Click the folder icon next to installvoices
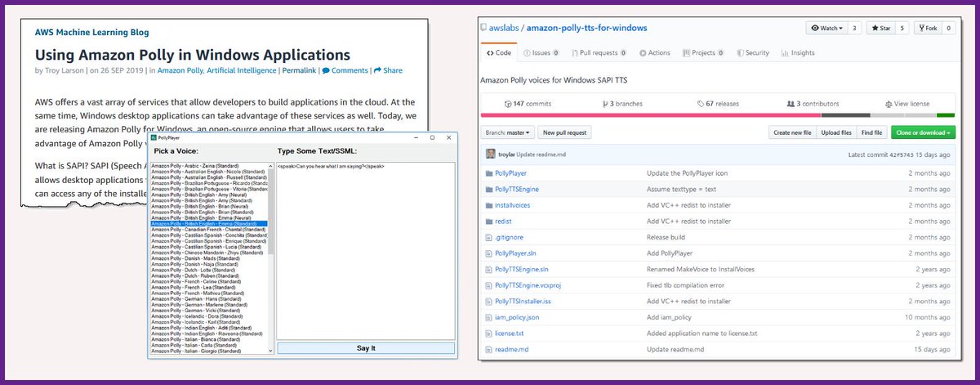Screen dimensions: 980x385 489,204
